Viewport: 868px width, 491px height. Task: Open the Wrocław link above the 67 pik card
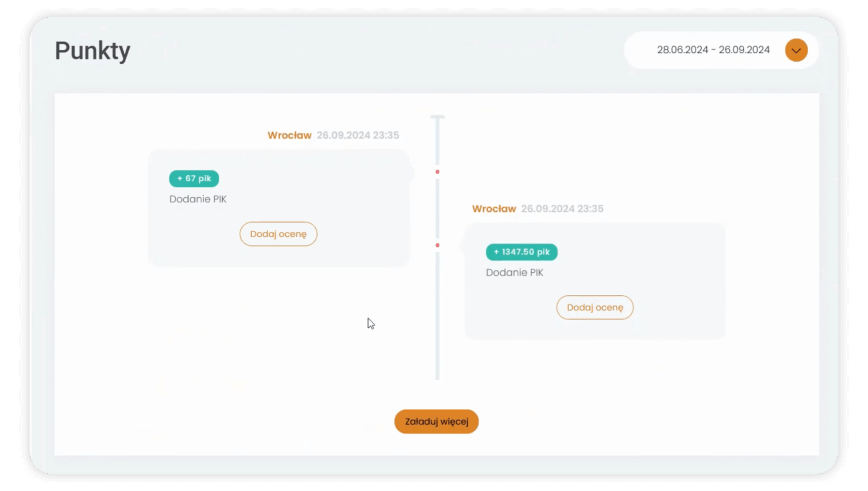[x=290, y=135]
